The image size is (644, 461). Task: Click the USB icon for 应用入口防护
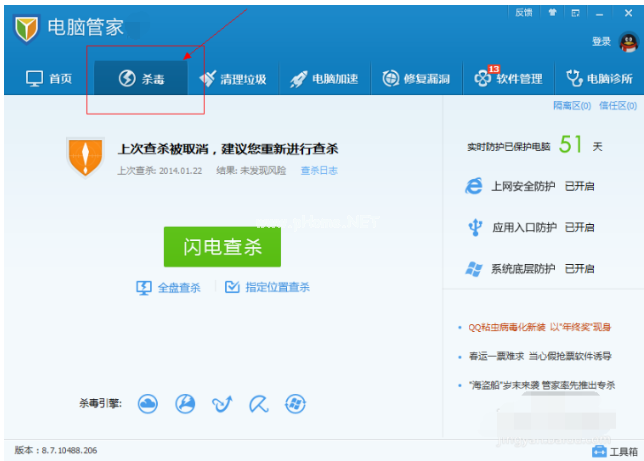(x=475, y=228)
